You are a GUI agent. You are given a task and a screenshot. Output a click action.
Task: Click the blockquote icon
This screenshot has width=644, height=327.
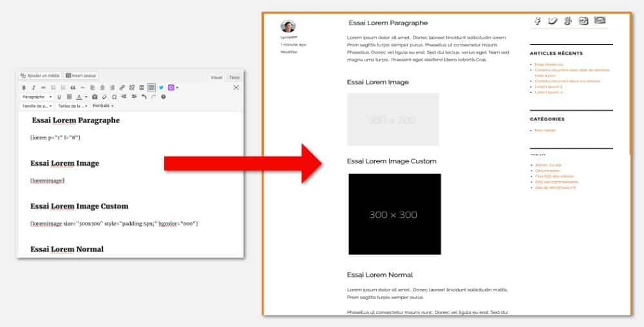click(x=73, y=88)
